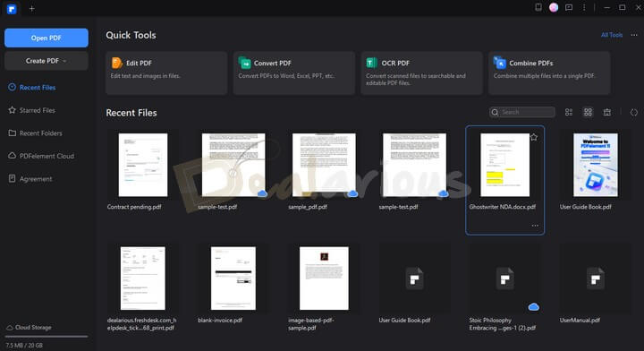Toggle star on Ghostwriter NDA.docx.pdf
This screenshot has height=351, width=644.
533,137
